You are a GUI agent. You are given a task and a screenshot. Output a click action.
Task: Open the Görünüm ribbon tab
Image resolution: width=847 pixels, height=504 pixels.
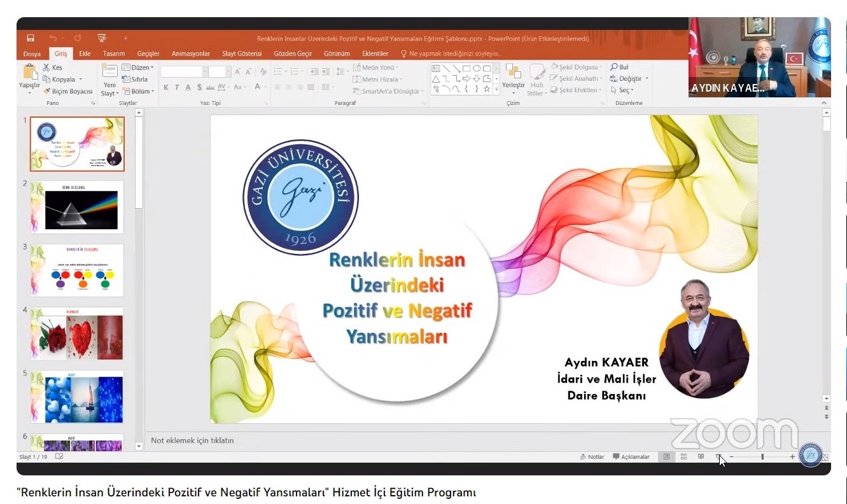tap(337, 54)
